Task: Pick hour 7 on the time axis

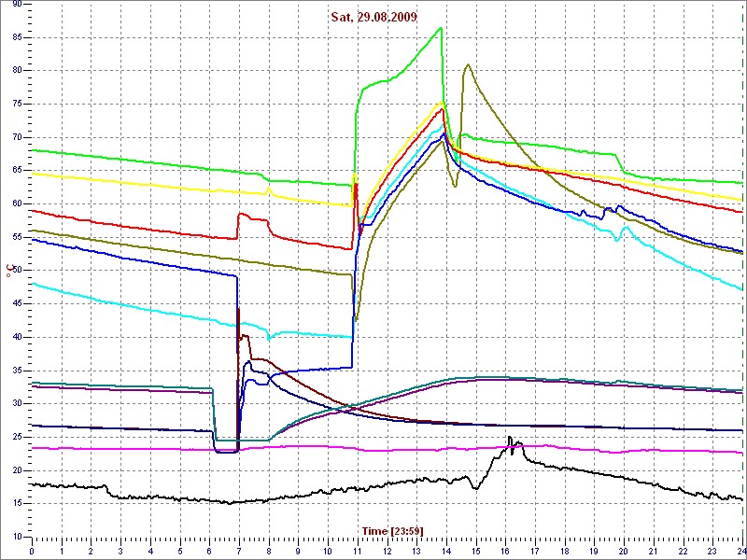Action: 239,552
